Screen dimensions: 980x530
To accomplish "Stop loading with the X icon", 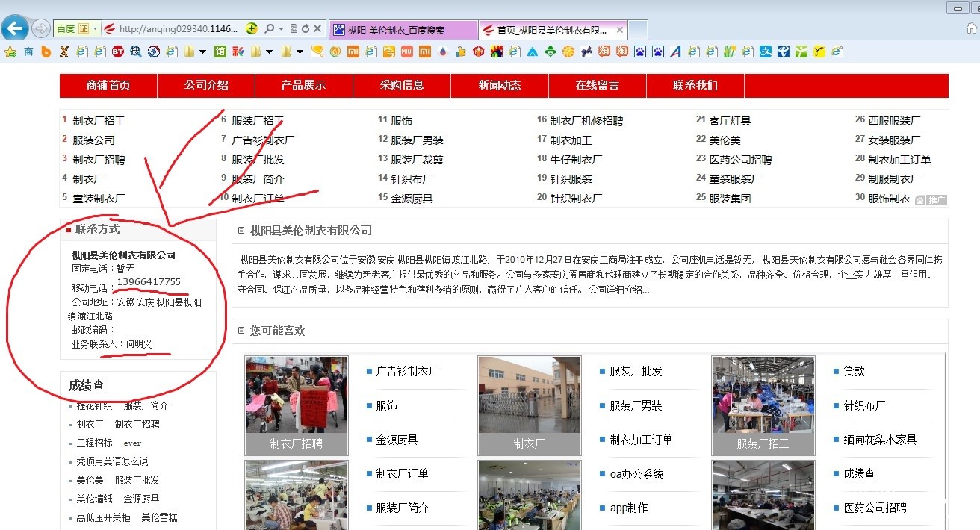I will 317,29.
